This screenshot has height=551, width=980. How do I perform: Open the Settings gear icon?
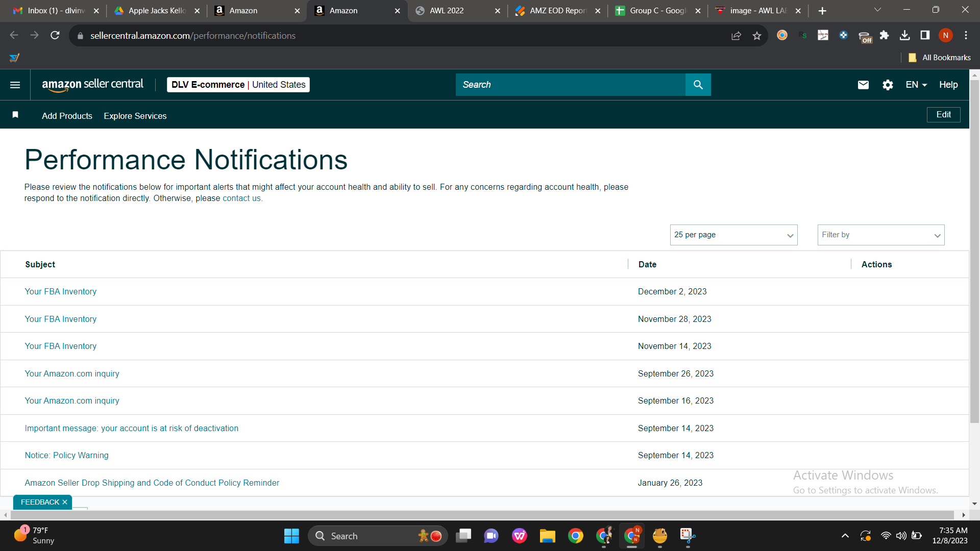click(888, 85)
